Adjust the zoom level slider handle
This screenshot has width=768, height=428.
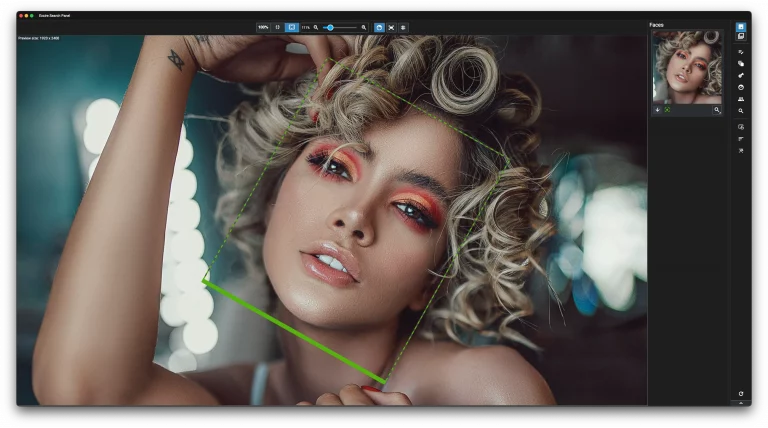(x=330, y=27)
